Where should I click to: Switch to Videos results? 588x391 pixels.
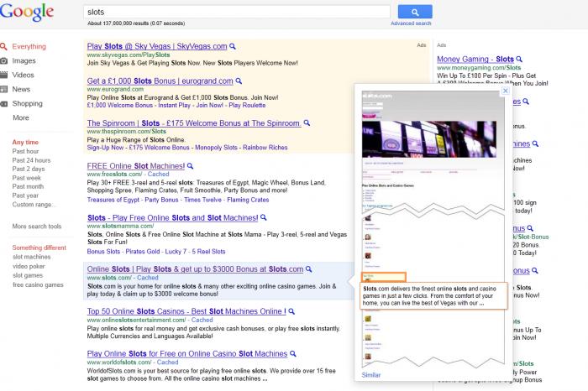click(23, 75)
